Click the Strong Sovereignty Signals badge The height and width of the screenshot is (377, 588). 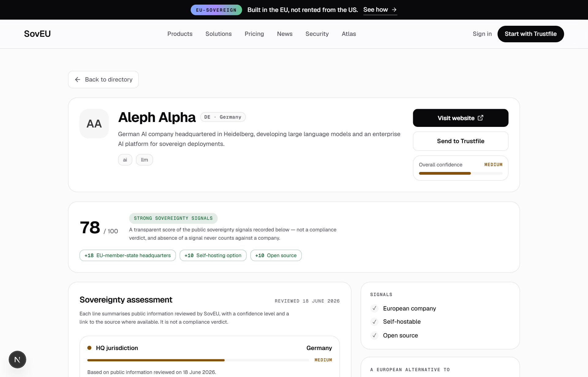pos(173,218)
